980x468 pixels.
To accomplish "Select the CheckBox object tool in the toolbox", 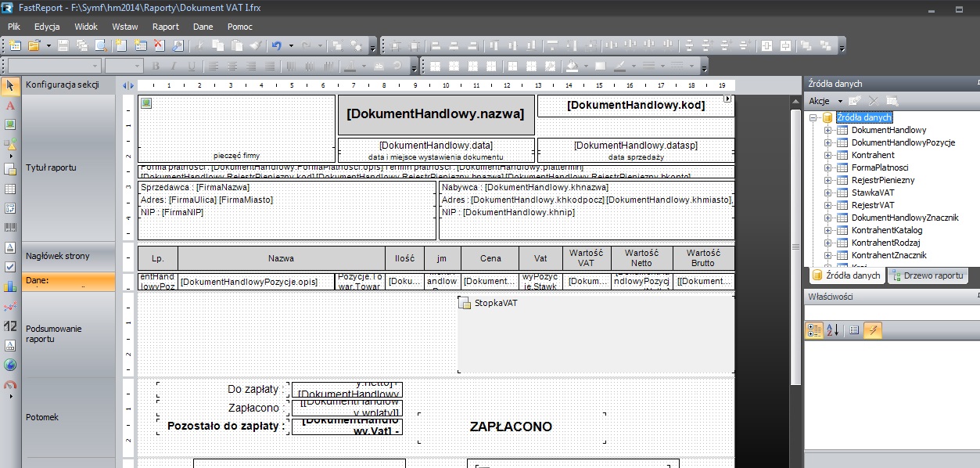I will [x=10, y=267].
